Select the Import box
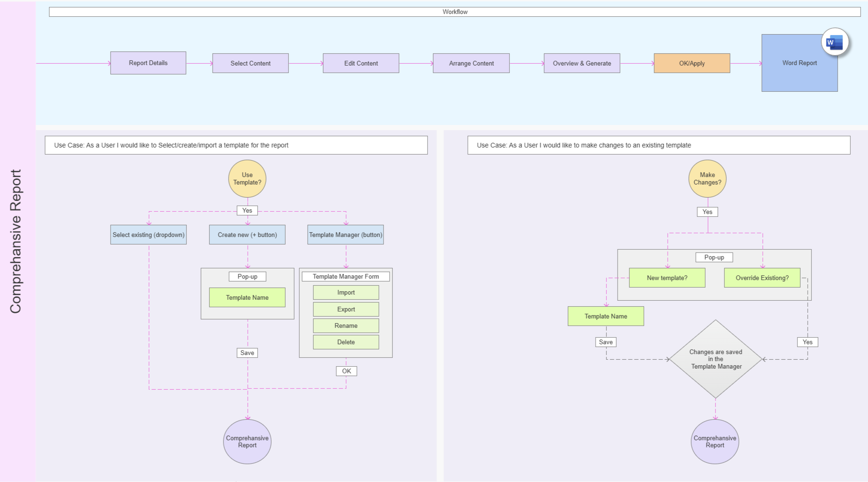The image size is (868, 482). (x=346, y=292)
